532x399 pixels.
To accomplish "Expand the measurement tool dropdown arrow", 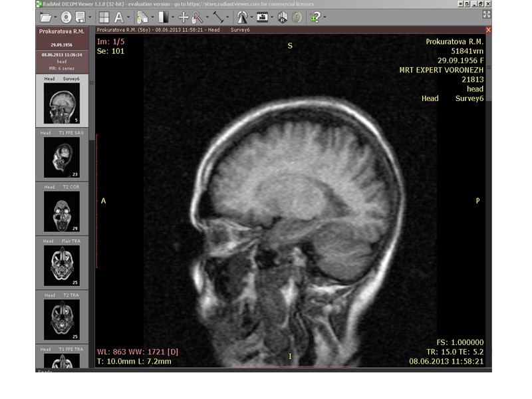I will point(227,17).
